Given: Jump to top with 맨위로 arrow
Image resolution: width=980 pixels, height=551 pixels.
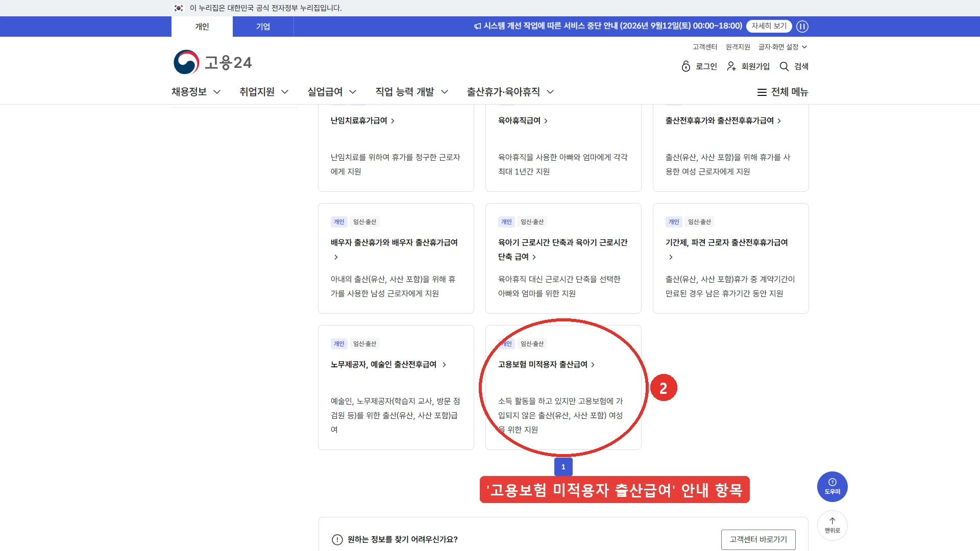Looking at the screenshot, I should [832, 525].
